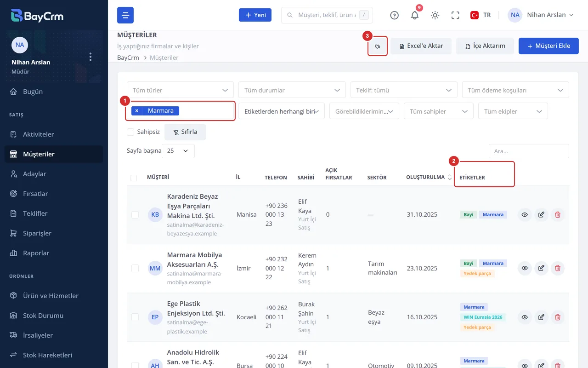Open tag management icon button
Screen dimensions: 588x368
pyautogui.click(x=378, y=46)
